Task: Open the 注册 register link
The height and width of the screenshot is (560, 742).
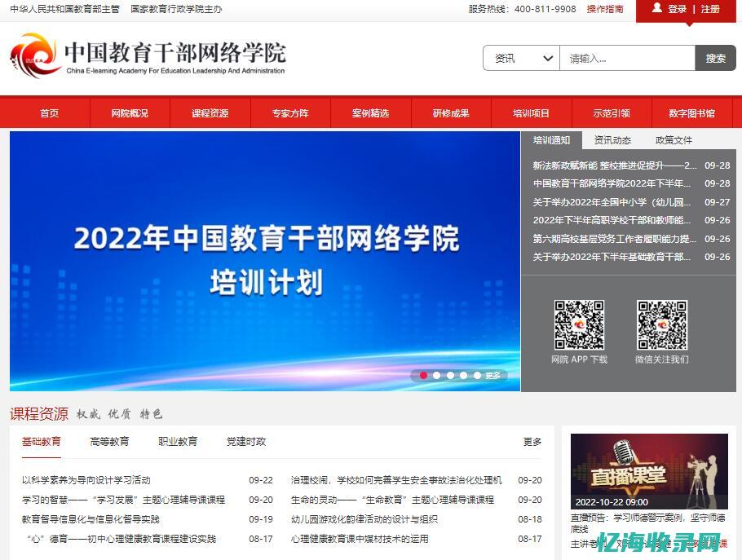Action: click(x=710, y=9)
